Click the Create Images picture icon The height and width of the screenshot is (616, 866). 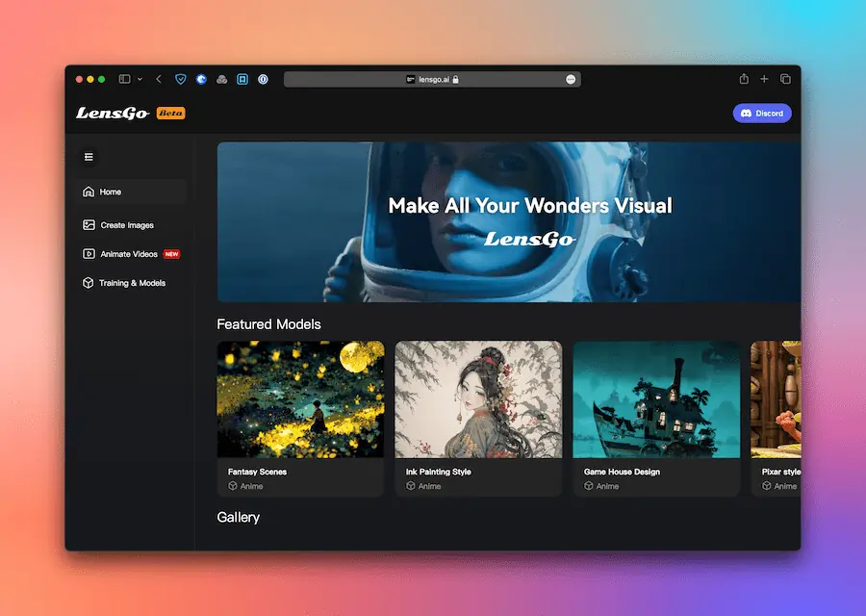(89, 225)
